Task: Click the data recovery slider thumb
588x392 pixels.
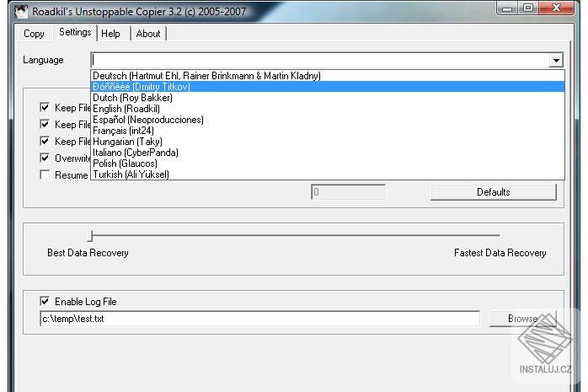Action: [x=90, y=236]
